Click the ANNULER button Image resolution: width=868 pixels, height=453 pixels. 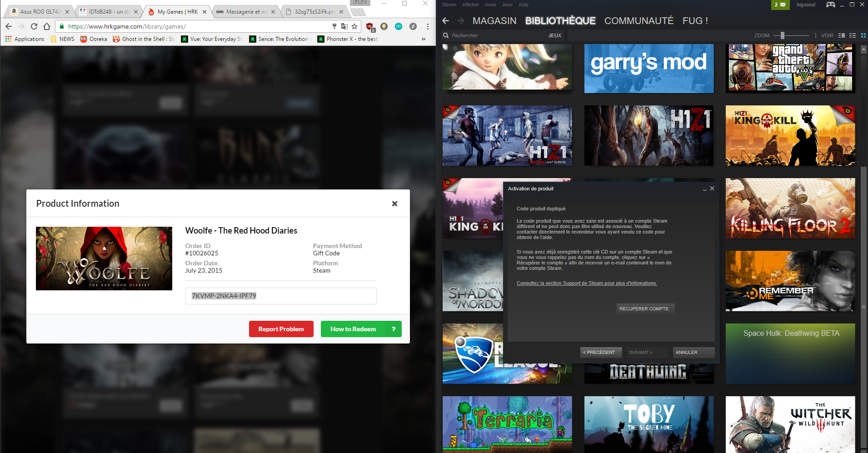(x=693, y=352)
